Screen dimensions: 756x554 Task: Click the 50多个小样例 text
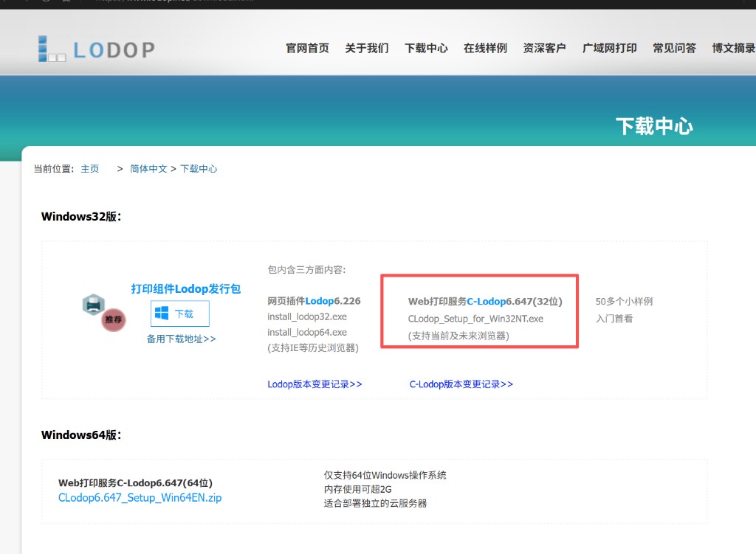click(624, 301)
